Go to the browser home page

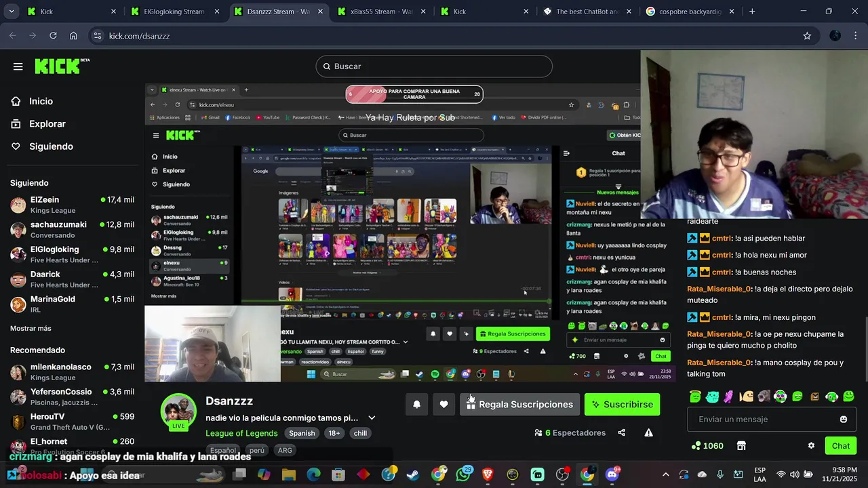point(73,36)
